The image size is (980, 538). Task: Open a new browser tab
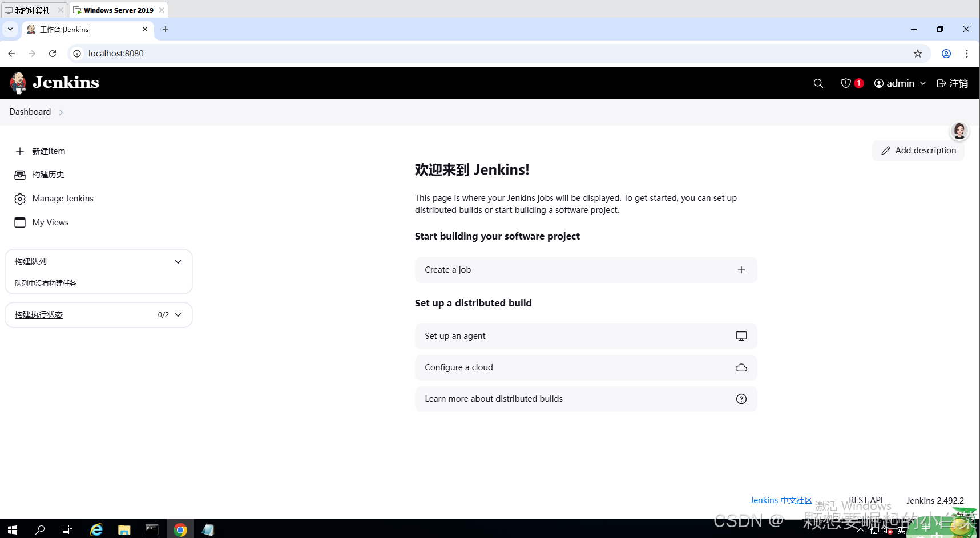[166, 29]
